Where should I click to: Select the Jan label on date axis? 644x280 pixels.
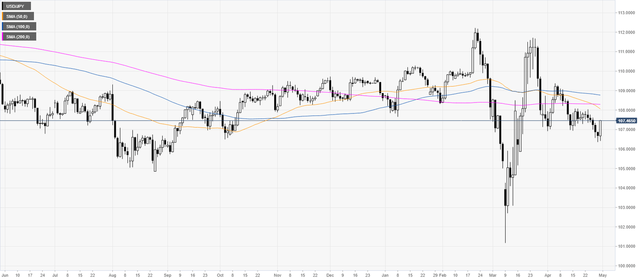coord(385,276)
